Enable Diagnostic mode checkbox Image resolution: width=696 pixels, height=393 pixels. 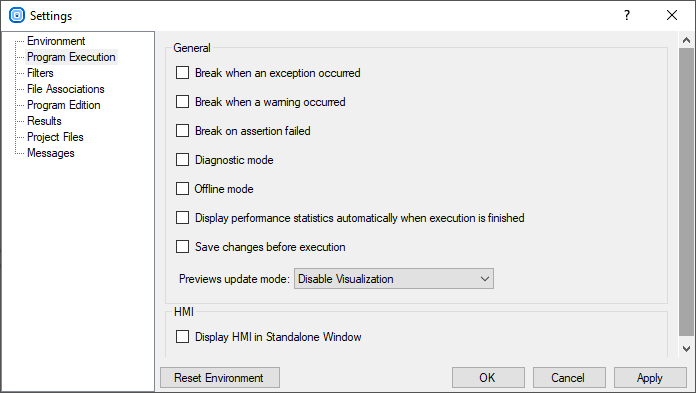pyautogui.click(x=182, y=160)
